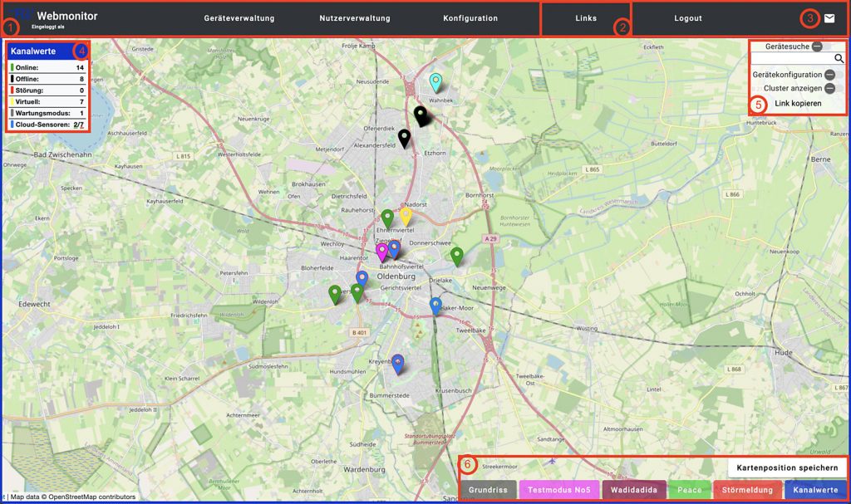Viewport: 851px width, 504px height.
Task: Click the Virtuell: 7 legend row
Action: pos(47,101)
